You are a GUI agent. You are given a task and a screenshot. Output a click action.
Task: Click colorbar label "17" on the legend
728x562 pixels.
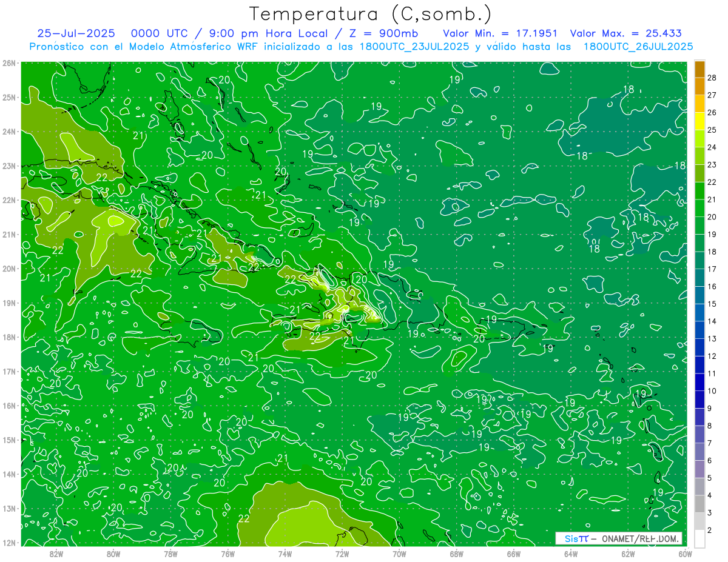click(712, 269)
